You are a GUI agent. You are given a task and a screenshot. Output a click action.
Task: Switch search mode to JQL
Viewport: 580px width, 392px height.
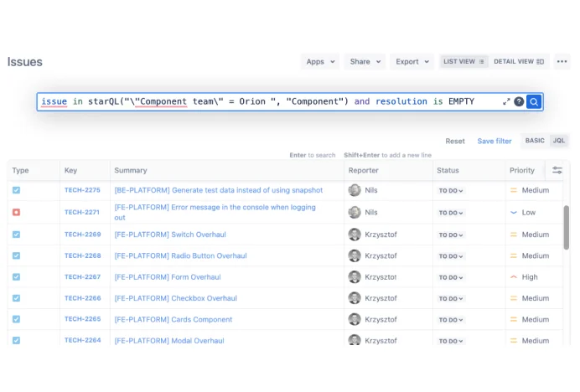(558, 141)
